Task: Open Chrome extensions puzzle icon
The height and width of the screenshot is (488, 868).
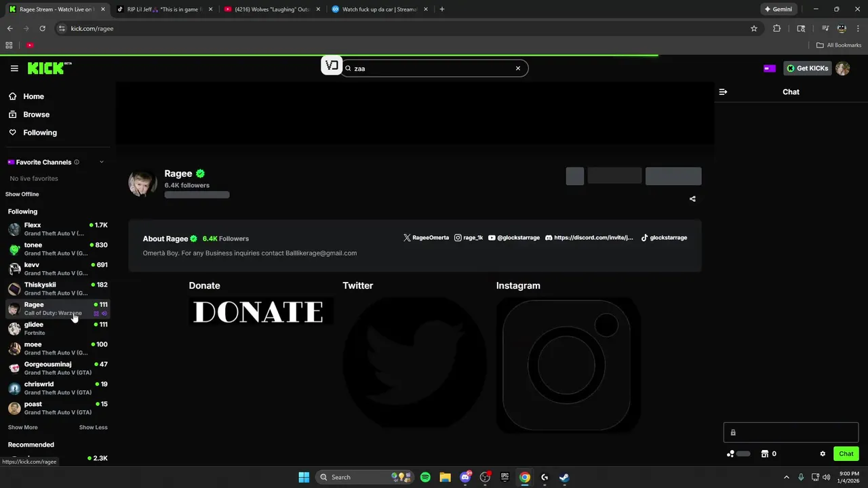Action: [777, 28]
